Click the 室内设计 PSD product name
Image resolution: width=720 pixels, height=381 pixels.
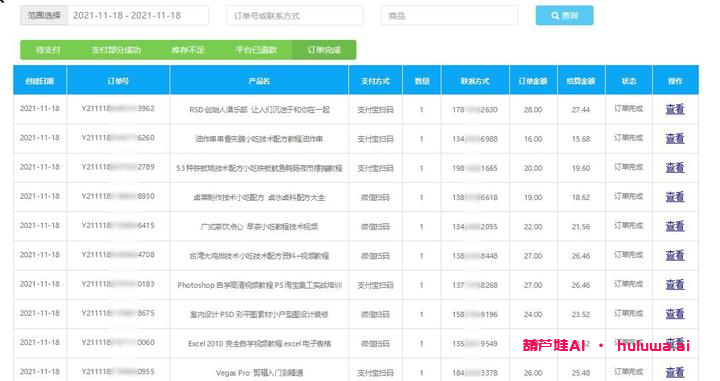[x=259, y=314]
